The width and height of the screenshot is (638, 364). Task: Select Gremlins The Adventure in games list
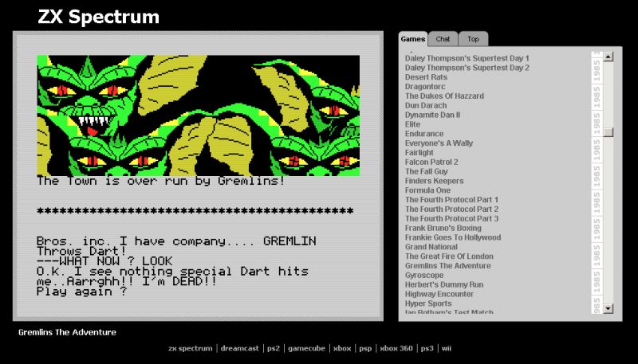447,266
